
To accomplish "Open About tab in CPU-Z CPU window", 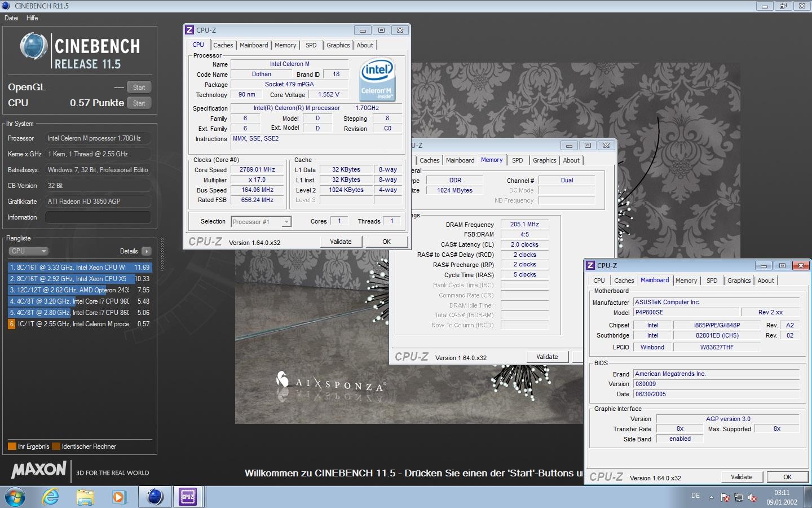I will pyautogui.click(x=365, y=45).
